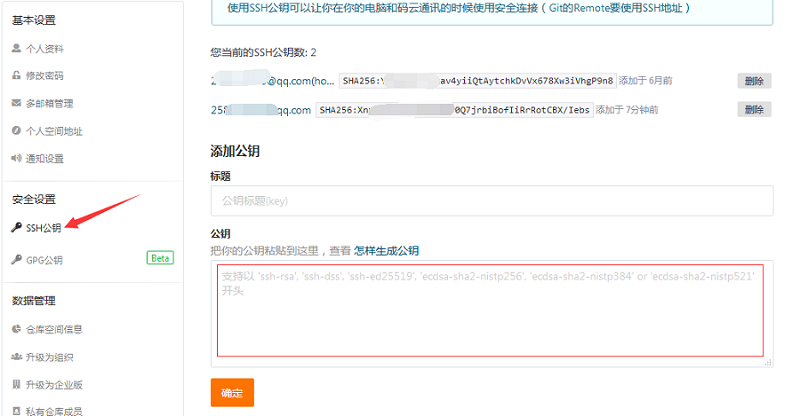This screenshot has height=416, width=800.
Task: Click the orange 确定 button
Action: click(x=232, y=393)
